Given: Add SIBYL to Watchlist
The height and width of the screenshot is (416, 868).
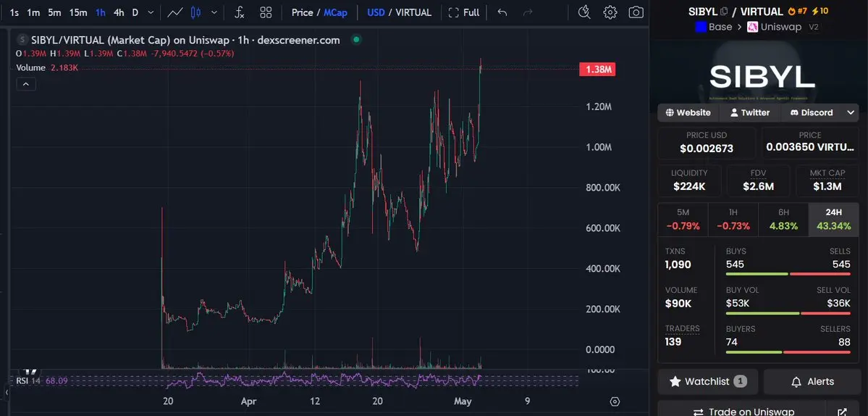Looking at the screenshot, I should 707,382.
